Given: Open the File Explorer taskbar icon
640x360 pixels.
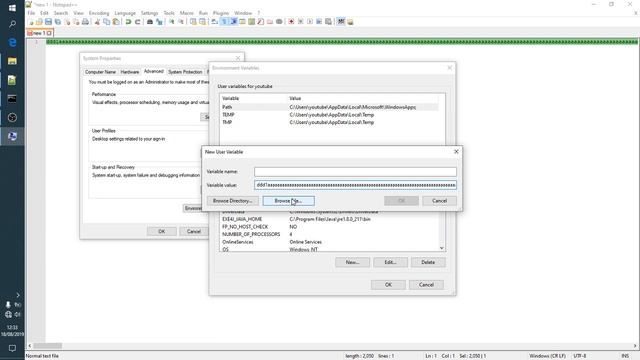Looking at the screenshot, I should click(x=12, y=61).
